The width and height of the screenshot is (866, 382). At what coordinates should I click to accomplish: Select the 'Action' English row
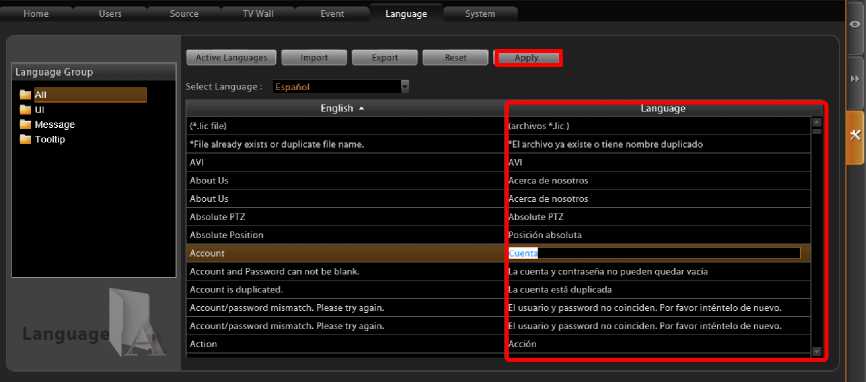coord(345,344)
